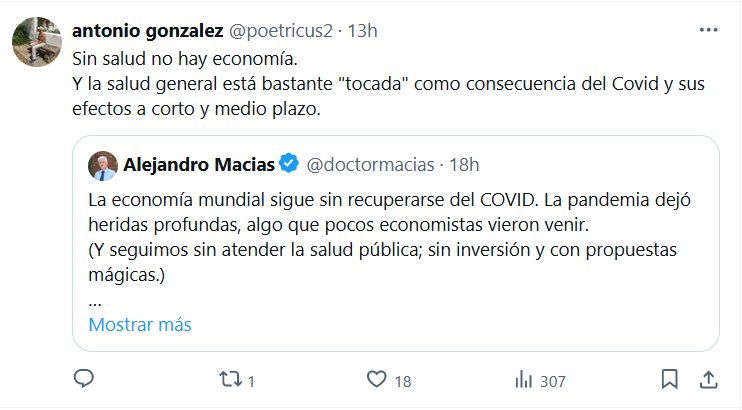The image size is (742, 410).
Task: Click the 307 views count
Action: (553, 381)
